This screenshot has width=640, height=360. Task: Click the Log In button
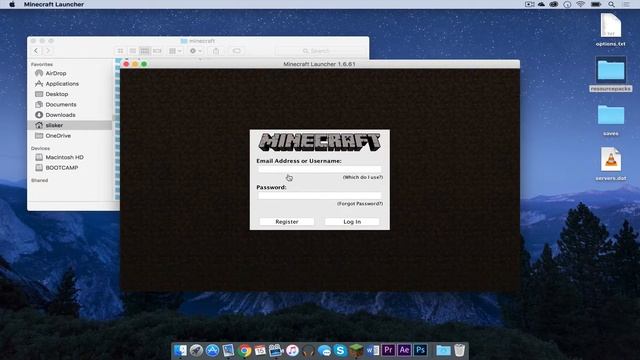click(352, 222)
